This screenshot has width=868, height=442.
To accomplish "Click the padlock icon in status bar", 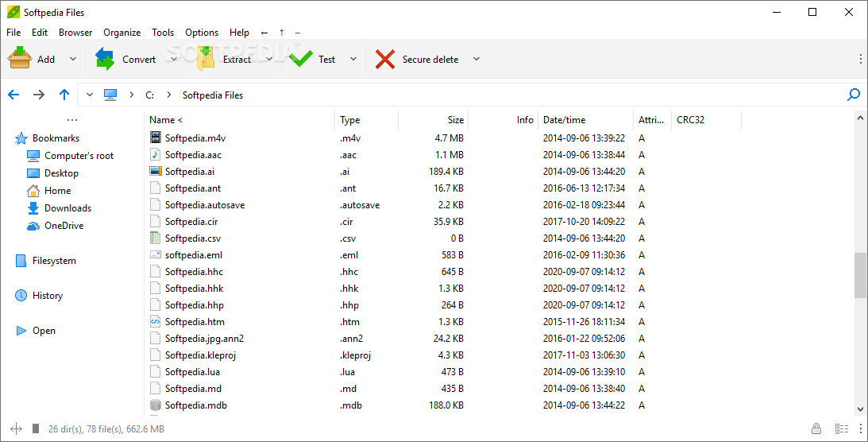I will click(x=816, y=428).
